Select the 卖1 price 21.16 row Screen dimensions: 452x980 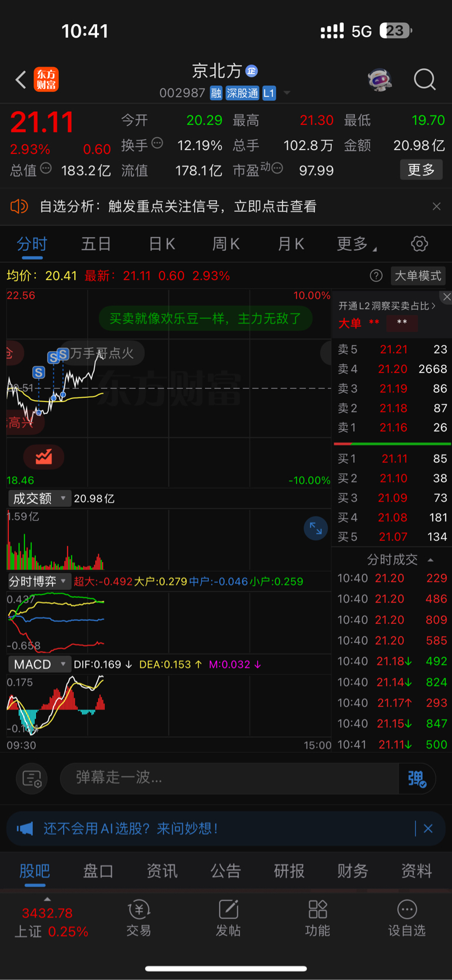[393, 428]
